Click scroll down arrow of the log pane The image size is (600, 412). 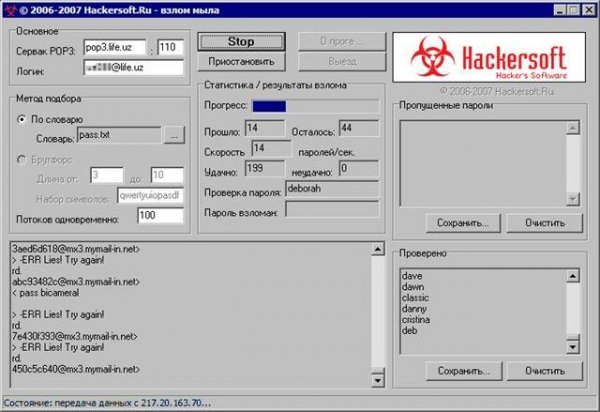click(x=378, y=380)
